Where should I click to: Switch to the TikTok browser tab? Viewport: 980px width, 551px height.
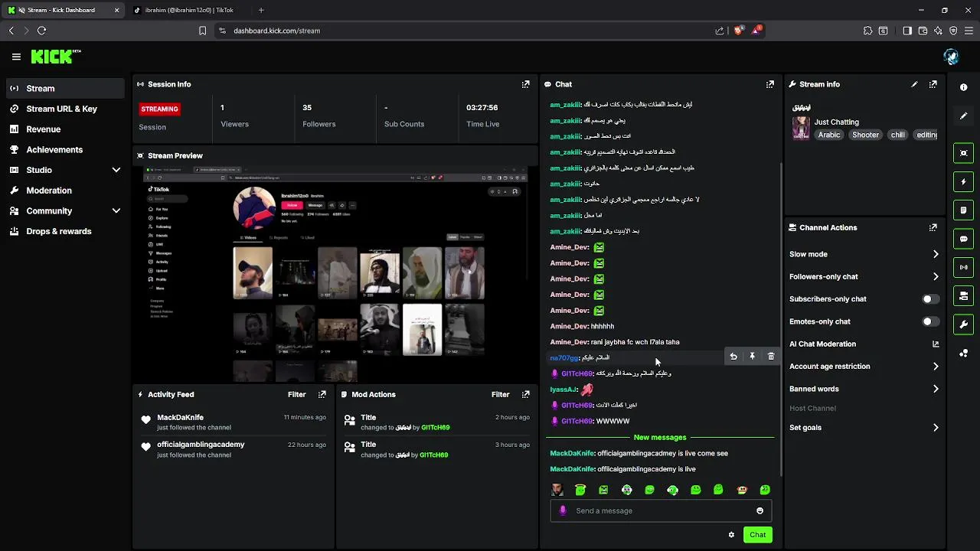[188, 10]
